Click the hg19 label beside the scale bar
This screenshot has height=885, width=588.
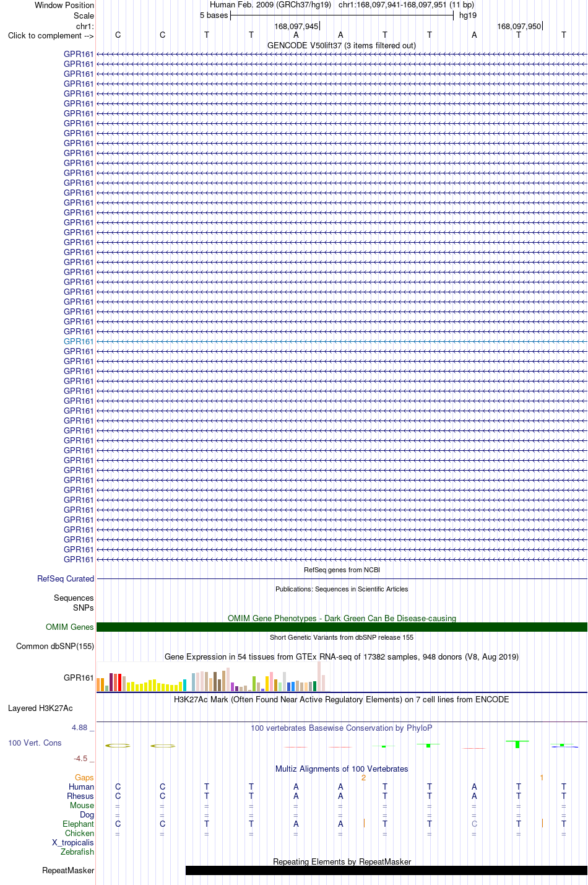click(468, 15)
